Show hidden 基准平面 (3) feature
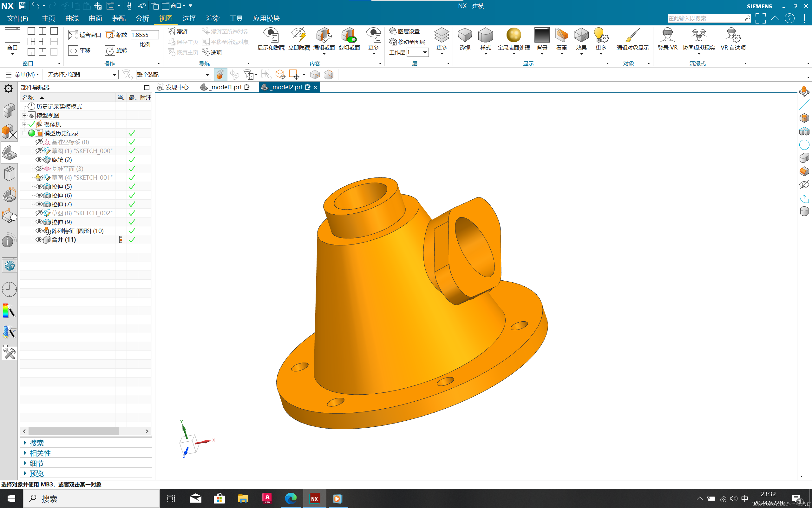812x508 pixels. click(39, 168)
